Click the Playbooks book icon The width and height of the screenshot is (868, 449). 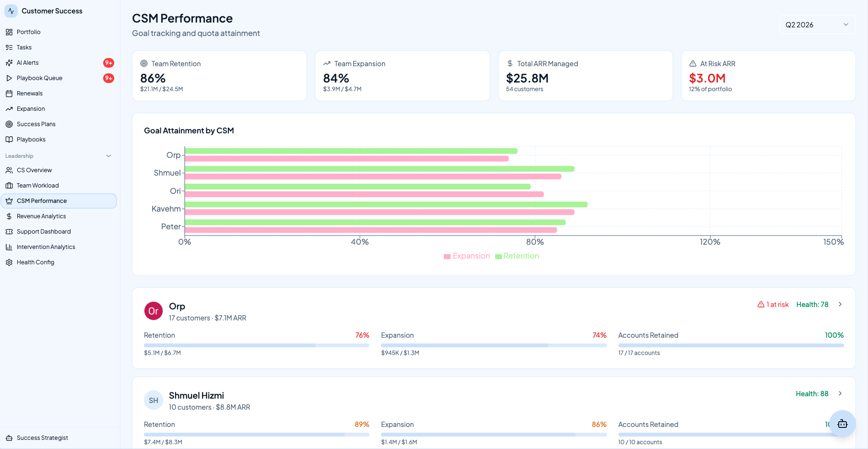[x=9, y=140]
